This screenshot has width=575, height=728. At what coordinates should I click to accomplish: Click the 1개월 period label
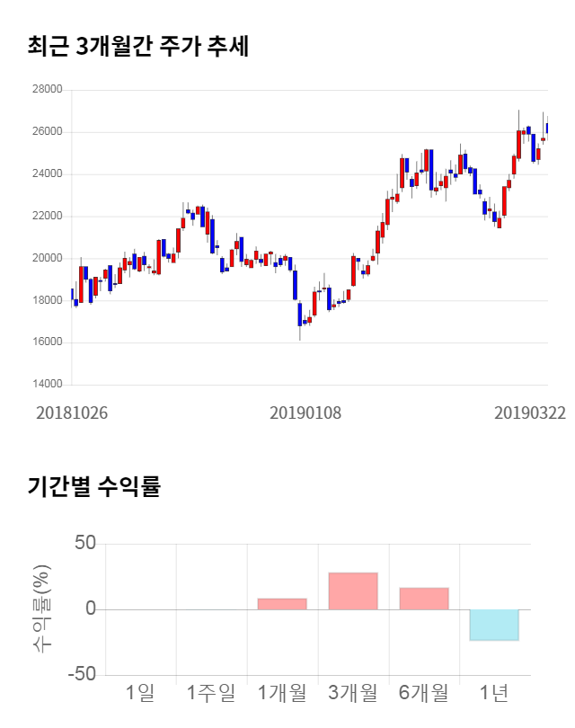282,692
